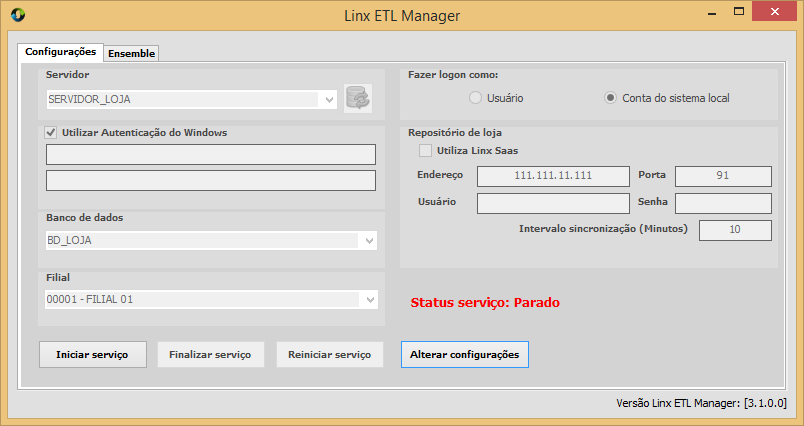Click the Linx ETL Manager app icon
The height and width of the screenshot is (426, 804).
tap(17, 15)
